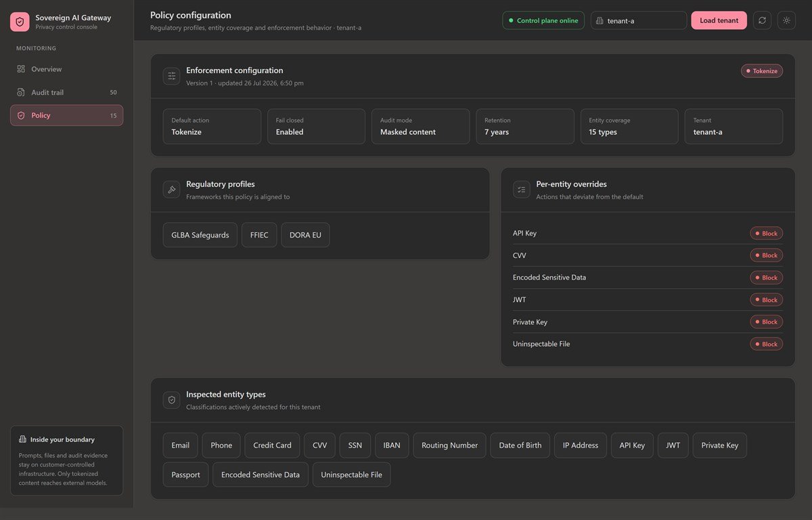Click the Audit trail count 50 badge
This screenshot has height=520, width=812.
113,92
